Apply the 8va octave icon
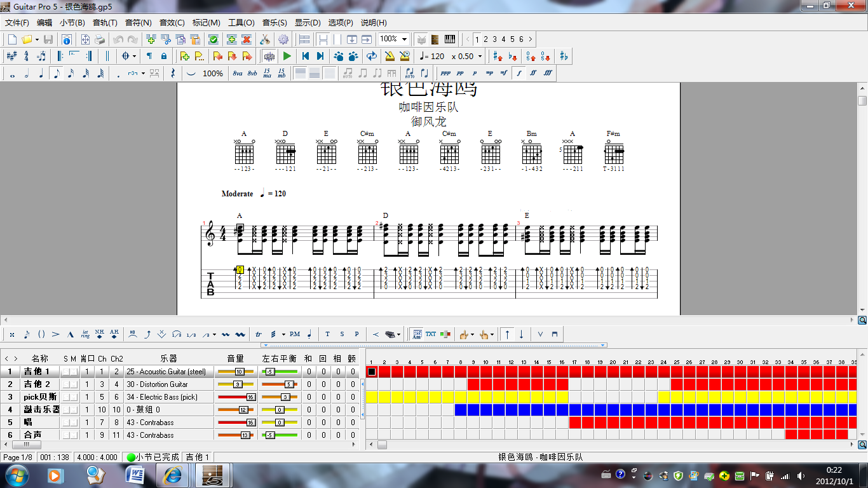 tap(238, 73)
